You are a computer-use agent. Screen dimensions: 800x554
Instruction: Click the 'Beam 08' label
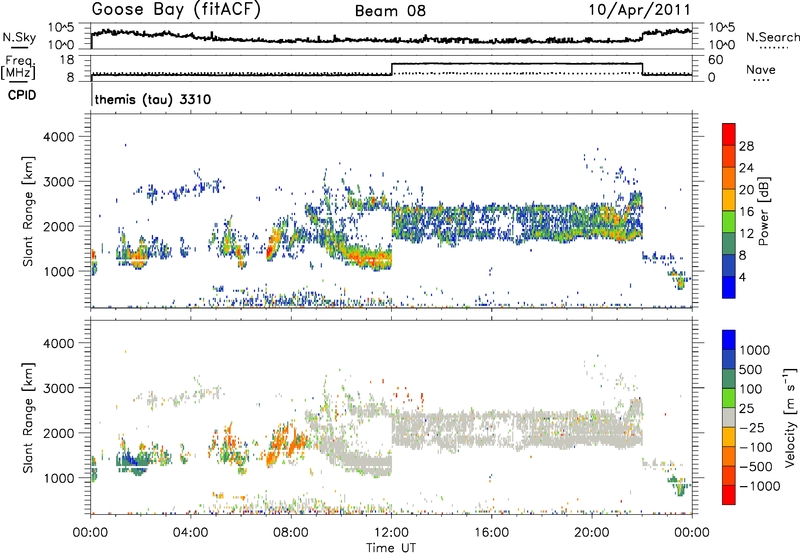[390, 11]
